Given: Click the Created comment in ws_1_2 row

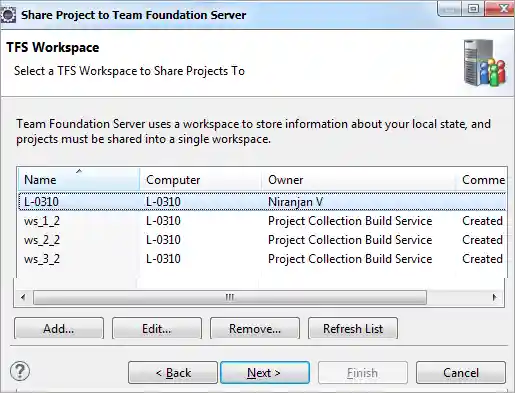Looking at the screenshot, I should (x=482, y=221).
